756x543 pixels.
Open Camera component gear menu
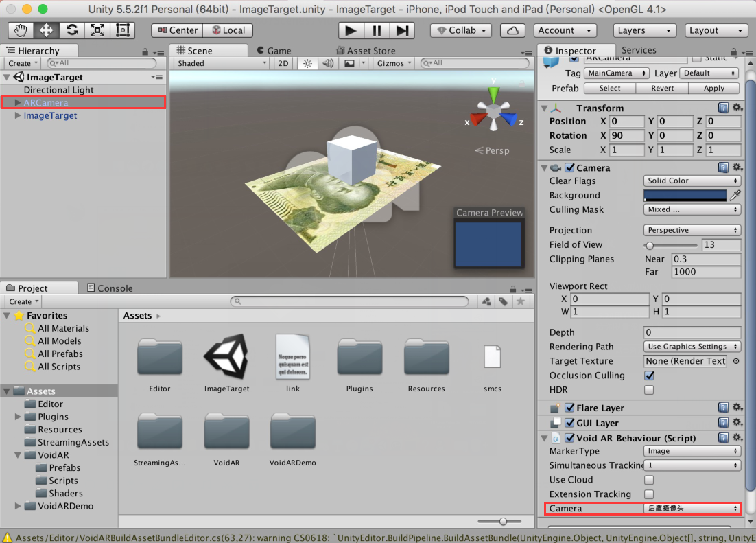[737, 167]
